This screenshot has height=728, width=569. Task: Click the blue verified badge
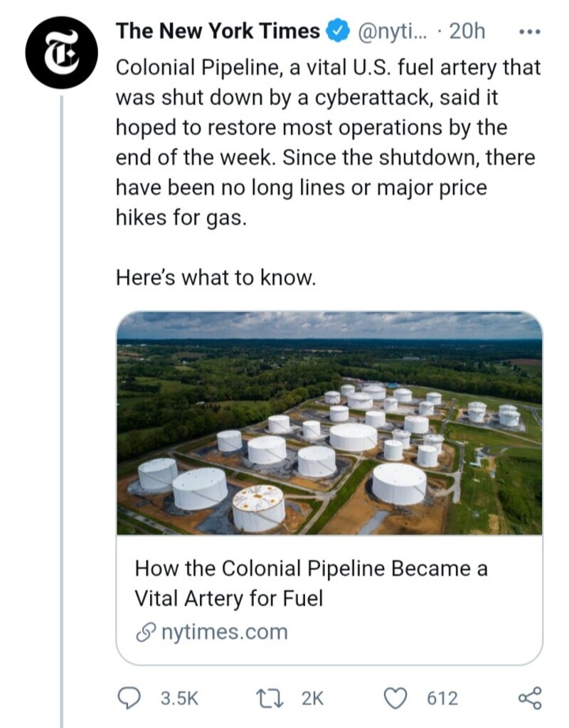336,31
